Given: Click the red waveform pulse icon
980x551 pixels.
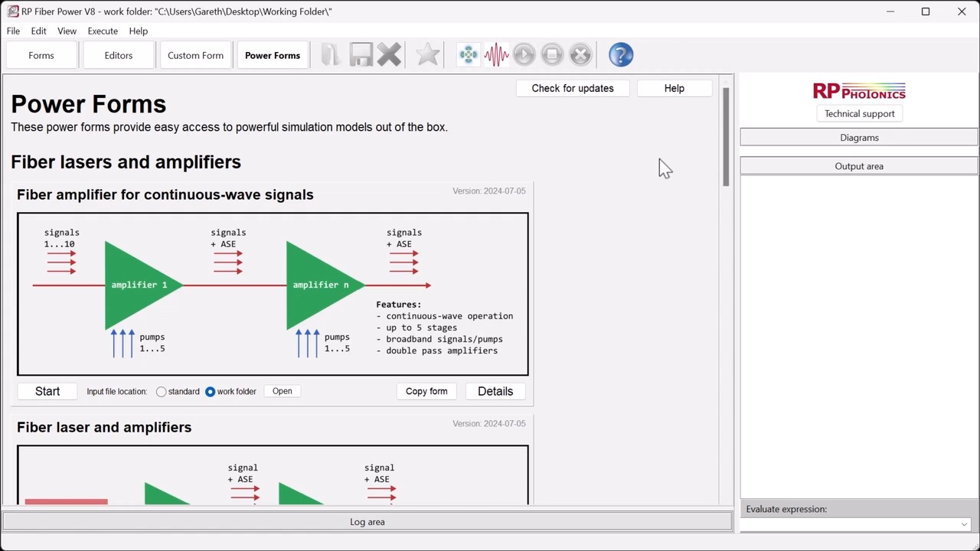Looking at the screenshot, I should (x=496, y=55).
